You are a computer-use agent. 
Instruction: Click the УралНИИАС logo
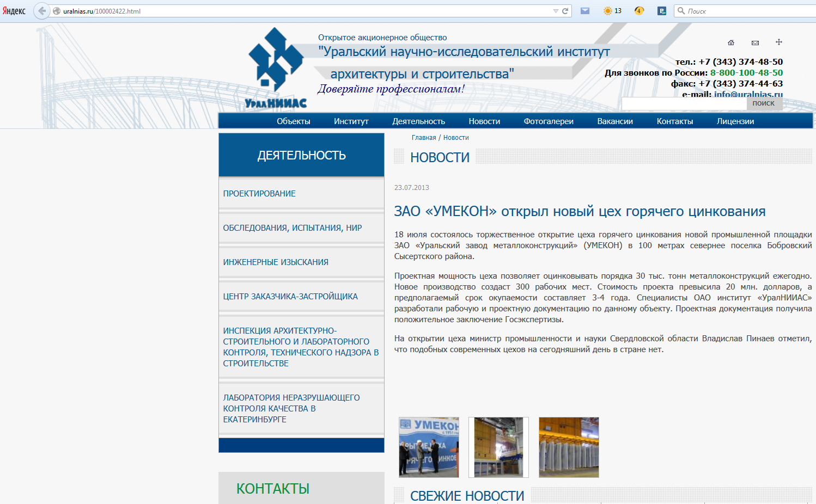(x=276, y=69)
